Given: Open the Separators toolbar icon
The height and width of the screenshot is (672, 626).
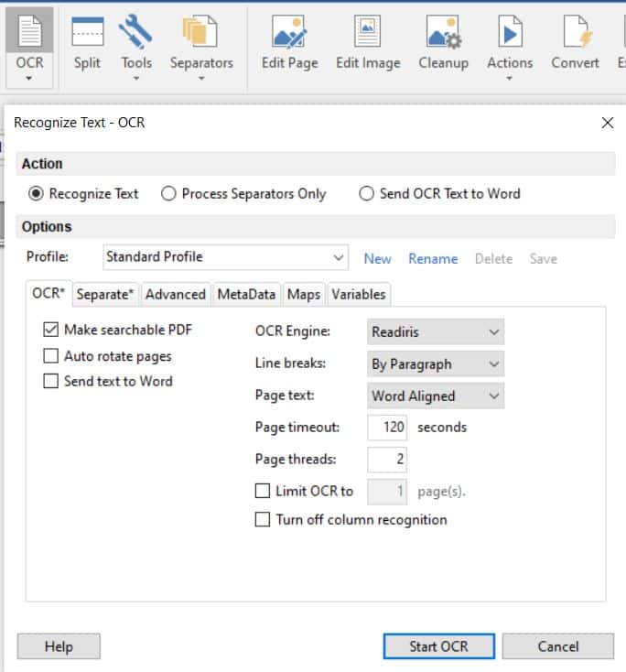Looking at the screenshot, I should click(201, 32).
